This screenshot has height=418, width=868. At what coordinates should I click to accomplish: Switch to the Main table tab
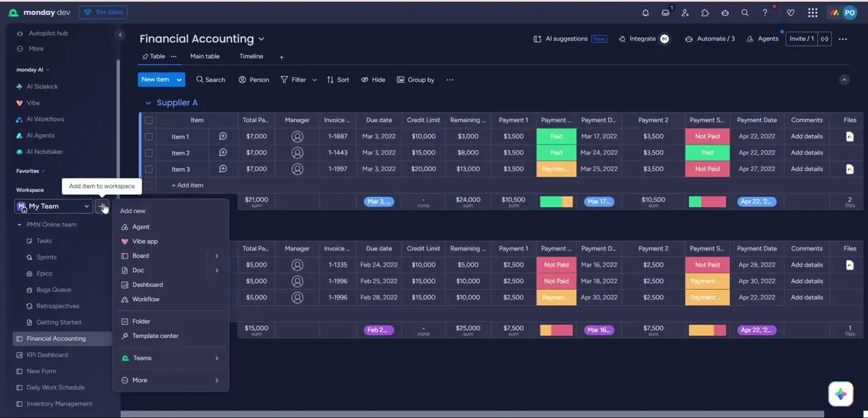[x=205, y=56]
